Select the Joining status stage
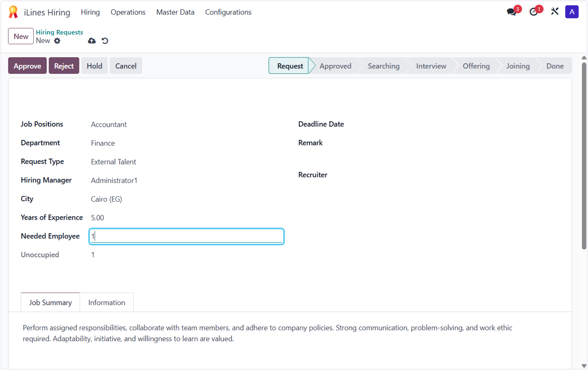The height and width of the screenshot is (370, 588). 518,66
